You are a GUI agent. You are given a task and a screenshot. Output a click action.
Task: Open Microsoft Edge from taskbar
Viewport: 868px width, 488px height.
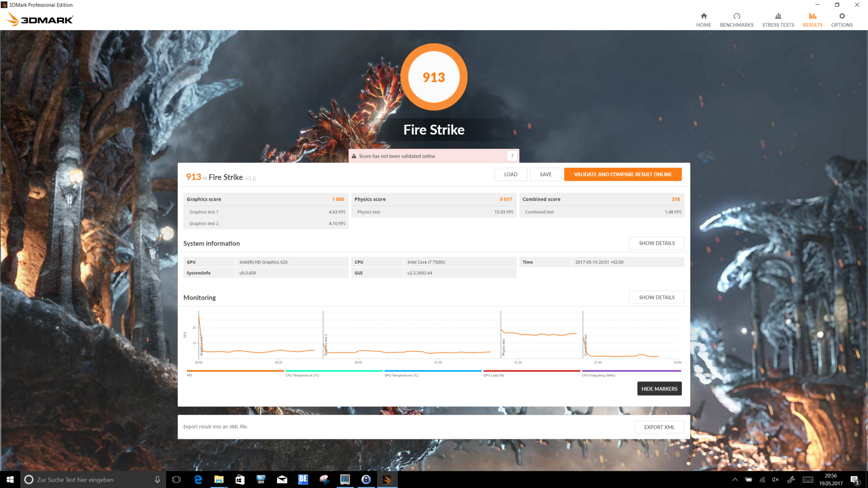198,479
